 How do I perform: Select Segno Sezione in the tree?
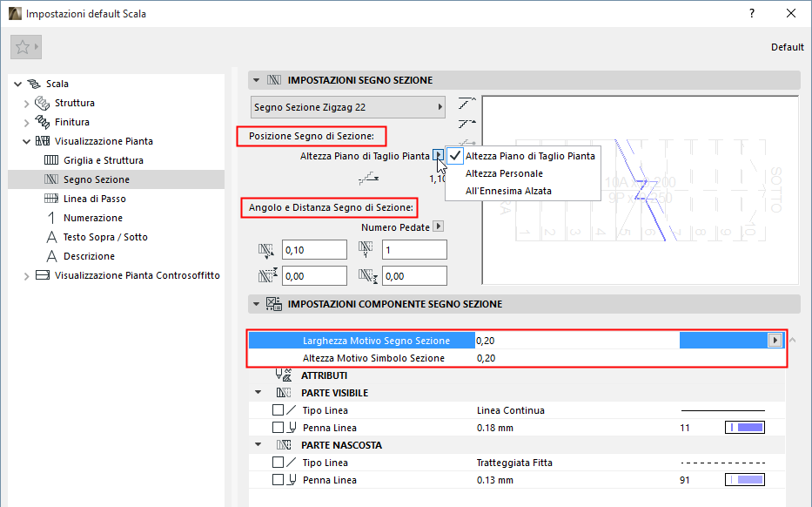pyautogui.click(x=97, y=179)
